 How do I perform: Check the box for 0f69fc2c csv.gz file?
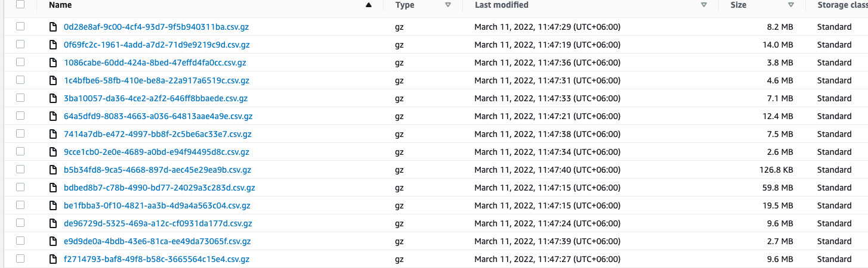coord(21,45)
